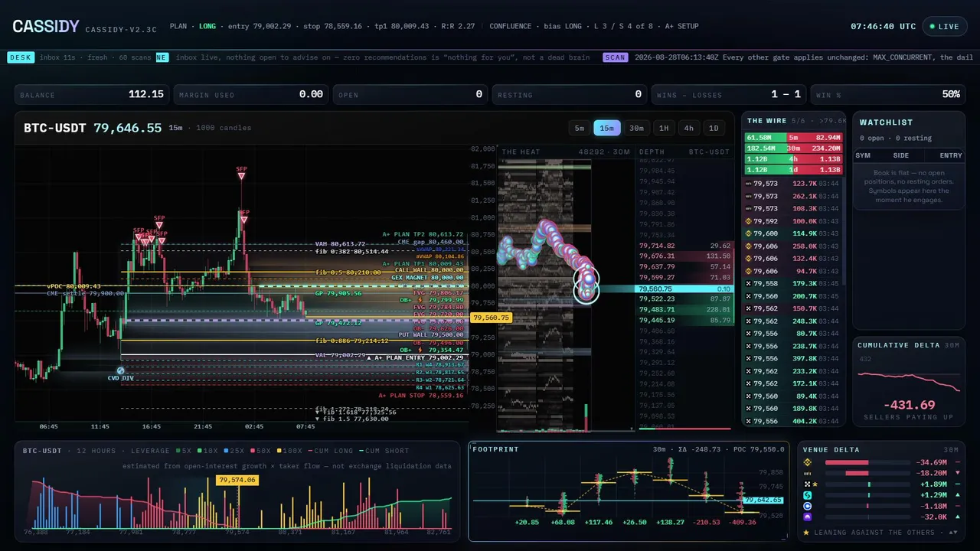Click the Binance icon on the 114.9K wire row
980x551 pixels.
[x=749, y=233]
